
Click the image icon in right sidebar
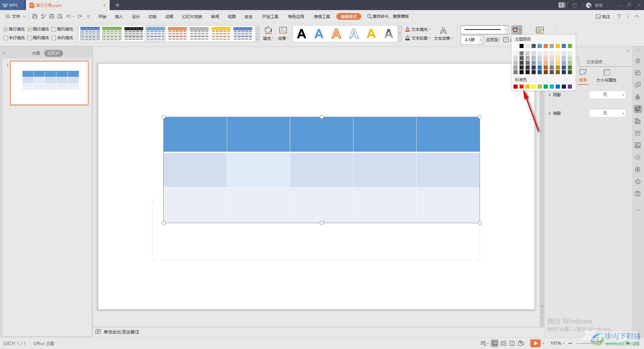pos(638,145)
